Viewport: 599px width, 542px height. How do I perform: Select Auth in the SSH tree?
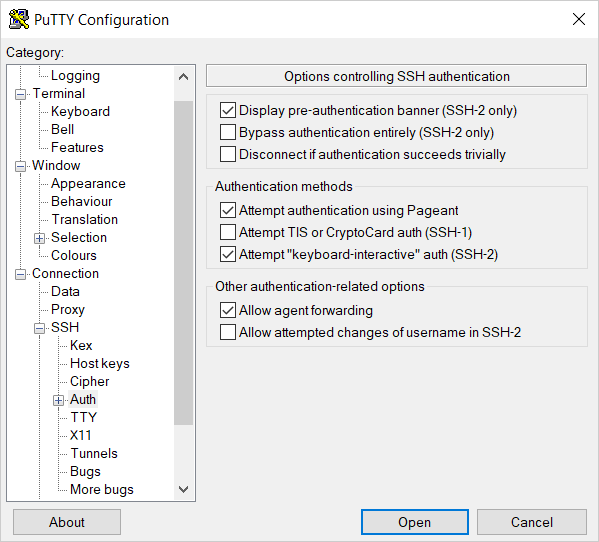[x=83, y=400]
